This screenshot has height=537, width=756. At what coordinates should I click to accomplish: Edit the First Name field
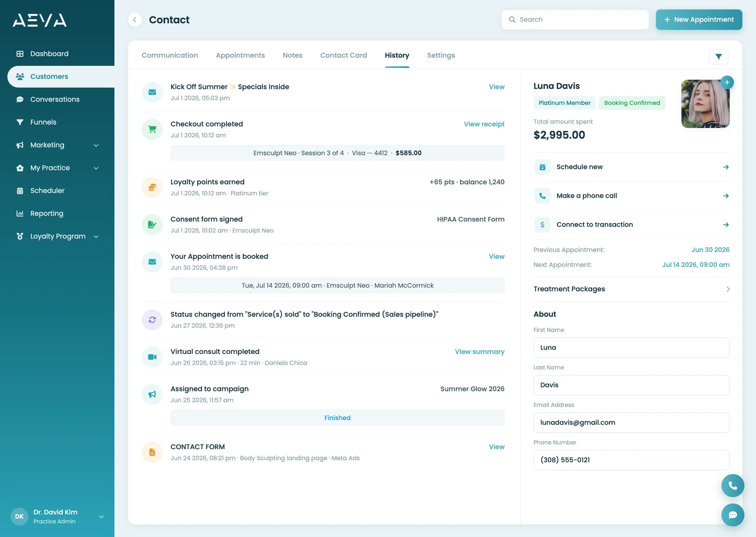631,348
